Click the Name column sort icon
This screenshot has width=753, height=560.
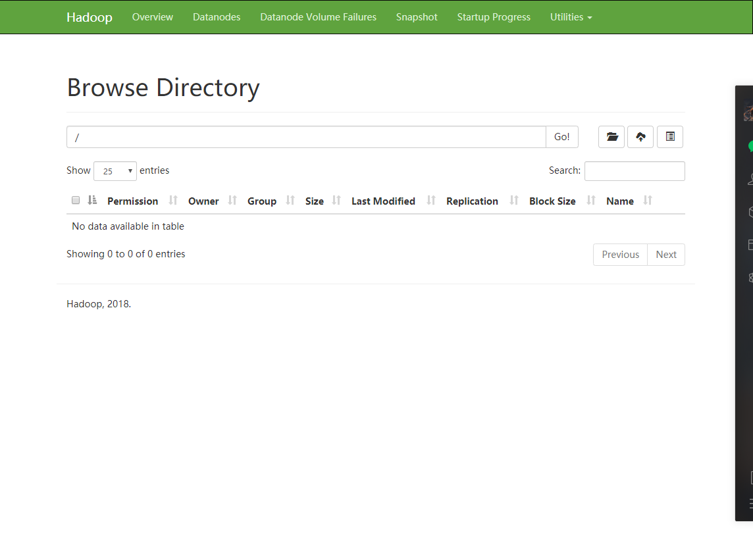point(648,201)
